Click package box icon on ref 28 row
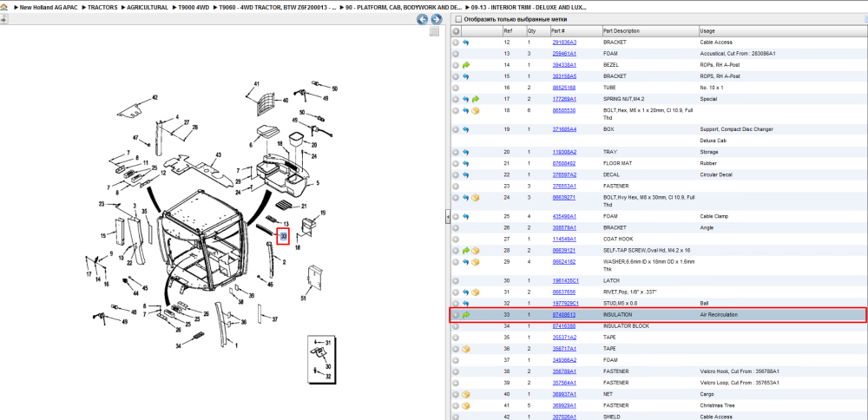This screenshot has width=868, height=420. [476, 251]
